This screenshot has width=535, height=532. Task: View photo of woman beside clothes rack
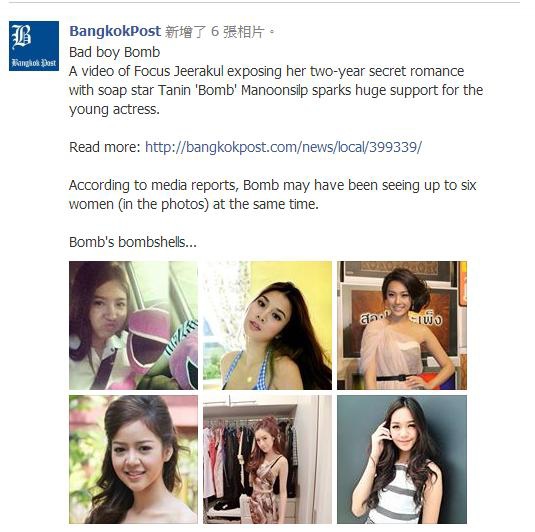268,460
